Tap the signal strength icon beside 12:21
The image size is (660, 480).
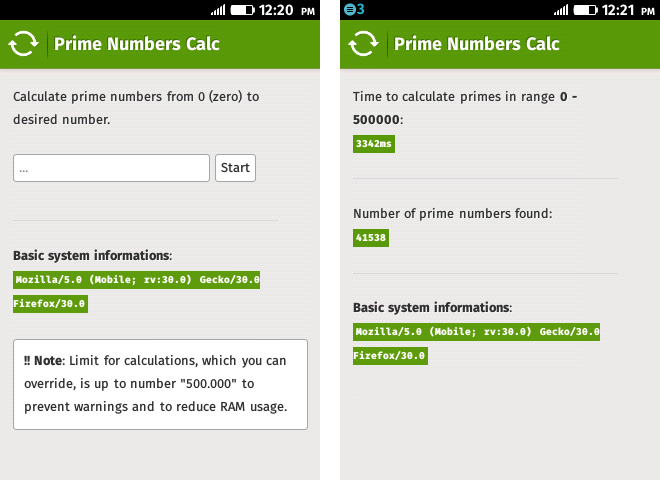pyautogui.click(x=560, y=10)
